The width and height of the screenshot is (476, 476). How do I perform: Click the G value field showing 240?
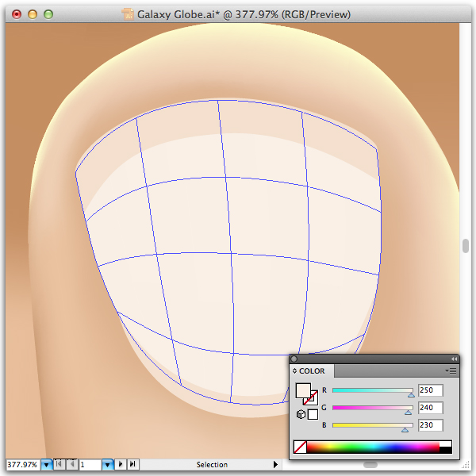pos(431,408)
